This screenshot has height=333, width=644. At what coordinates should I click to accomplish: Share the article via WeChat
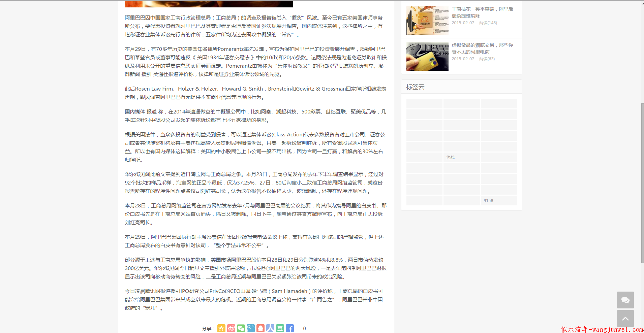[x=241, y=328]
